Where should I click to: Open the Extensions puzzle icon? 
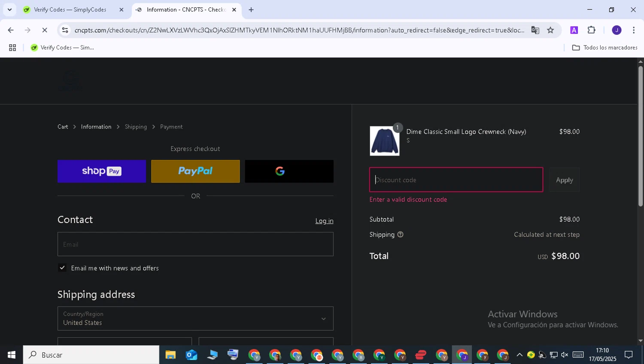(x=591, y=30)
